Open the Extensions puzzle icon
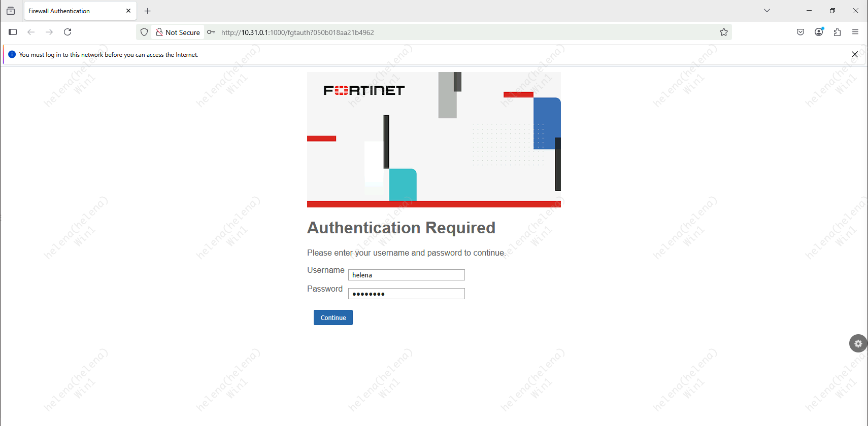 (x=837, y=32)
